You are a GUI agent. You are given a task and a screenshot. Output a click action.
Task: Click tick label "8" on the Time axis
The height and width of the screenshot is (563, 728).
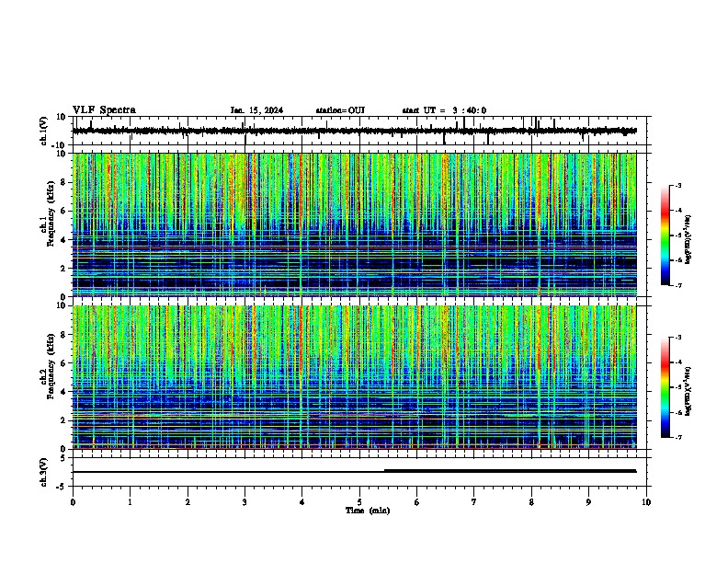[531, 502]
